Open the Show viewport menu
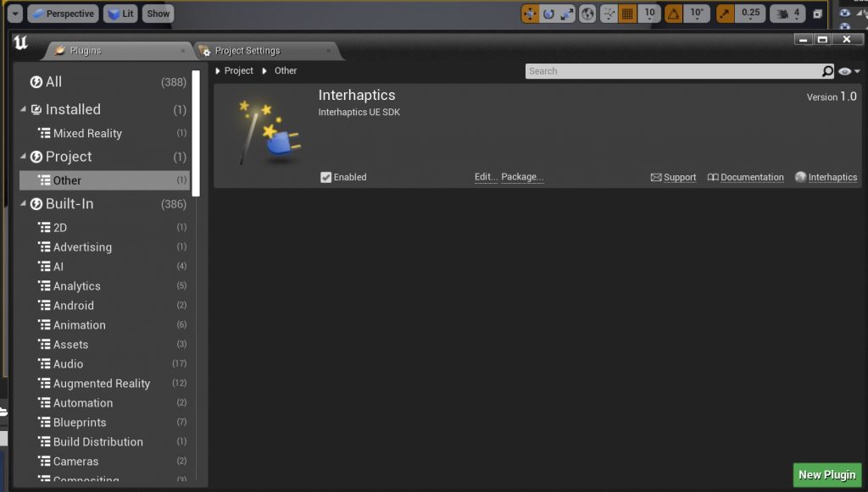 click(159, 14)
